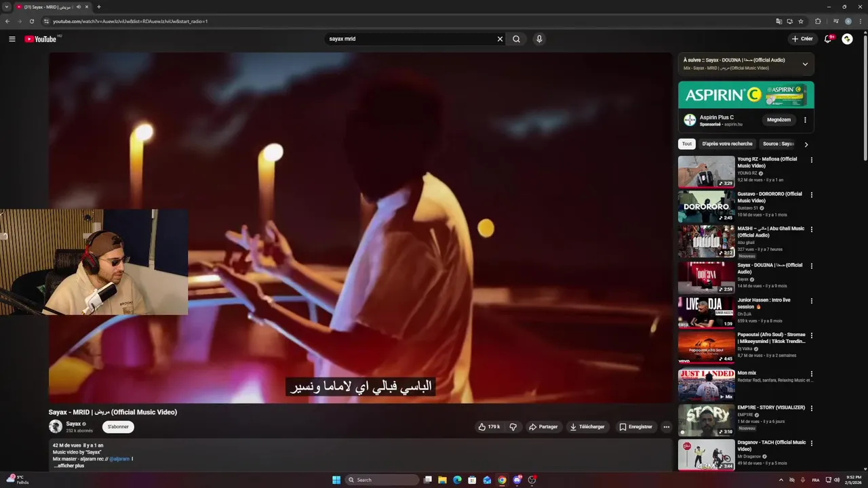Open YouTube notifications bell
The image size is (868, 488).
coord(827,39)
